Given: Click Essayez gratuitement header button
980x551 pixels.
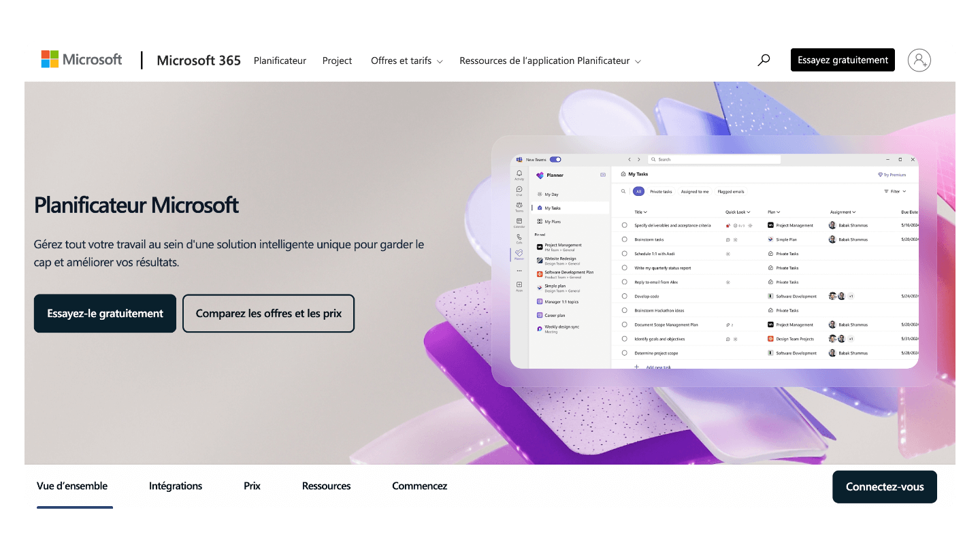Looking at the screenshot, I should tap(843, 60).
